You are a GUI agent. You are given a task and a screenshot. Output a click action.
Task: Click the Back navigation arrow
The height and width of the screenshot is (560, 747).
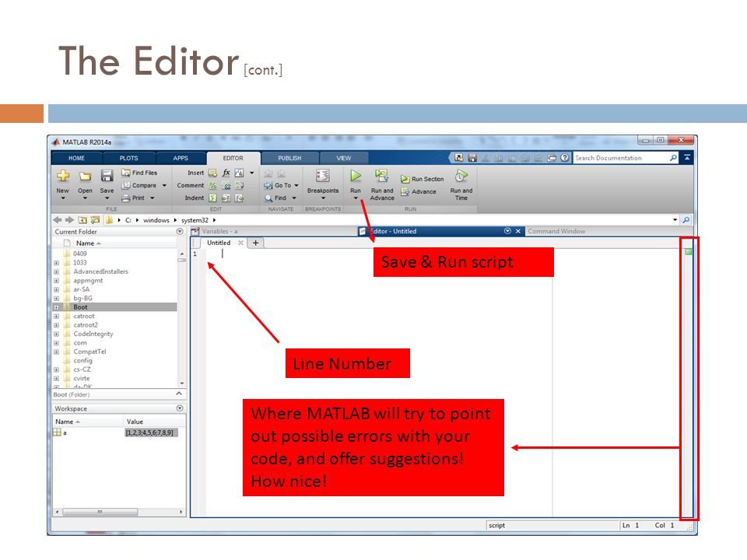57,219
